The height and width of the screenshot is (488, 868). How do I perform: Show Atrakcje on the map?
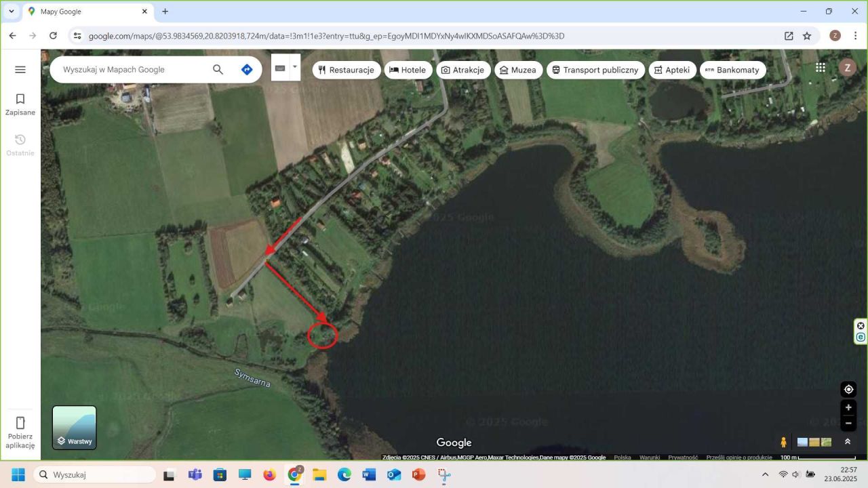(463, 70)
